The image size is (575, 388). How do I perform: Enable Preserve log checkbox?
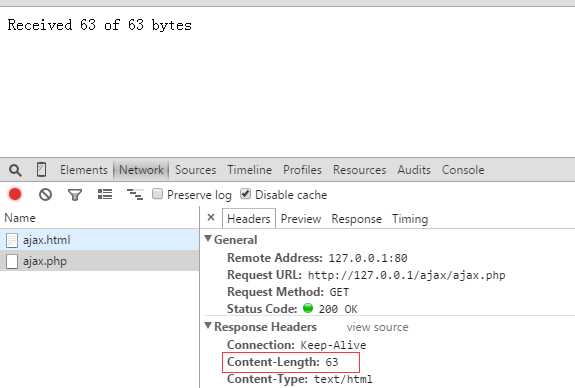157,194
